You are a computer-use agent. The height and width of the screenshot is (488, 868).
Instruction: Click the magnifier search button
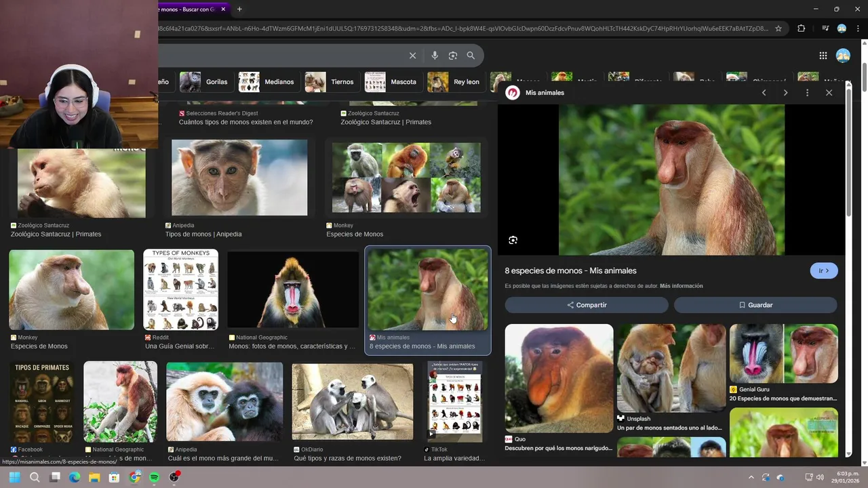tap(471, 56)
